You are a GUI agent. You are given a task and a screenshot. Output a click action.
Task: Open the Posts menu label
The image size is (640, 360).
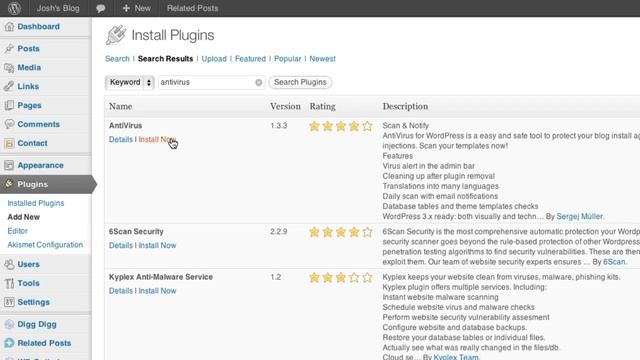[x=29, y=49]
